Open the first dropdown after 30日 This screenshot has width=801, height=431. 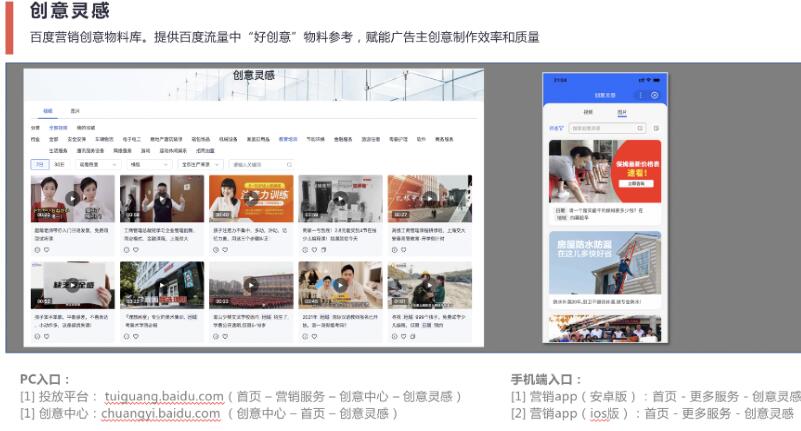tap(98, 164)
